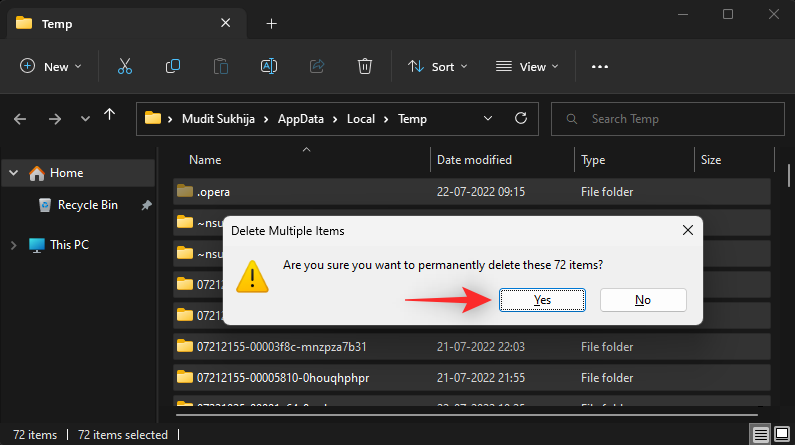The image size is (795, 445).
Task: Click the warning icon in dialog
Action: pos(252,277)
